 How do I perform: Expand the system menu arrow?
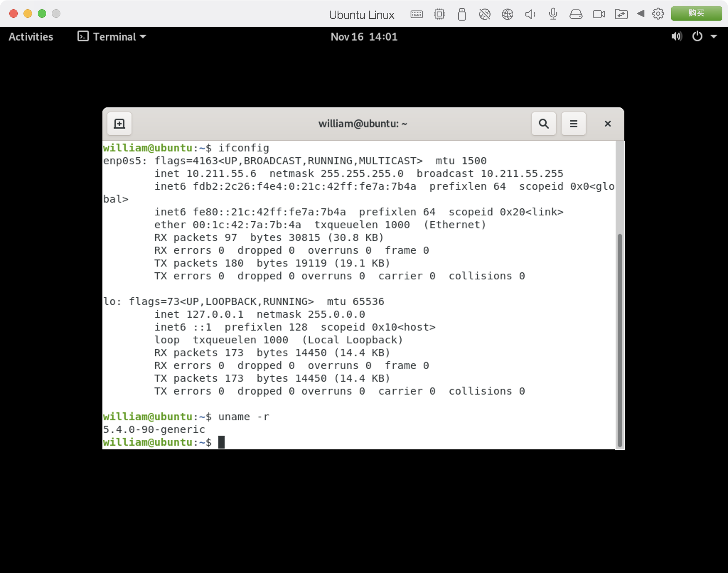713,37
